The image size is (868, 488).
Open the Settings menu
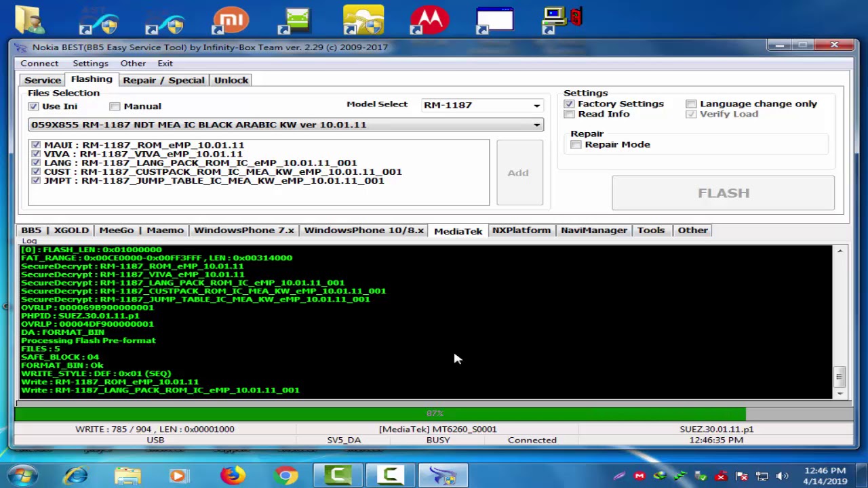click(x=90, y=63)
